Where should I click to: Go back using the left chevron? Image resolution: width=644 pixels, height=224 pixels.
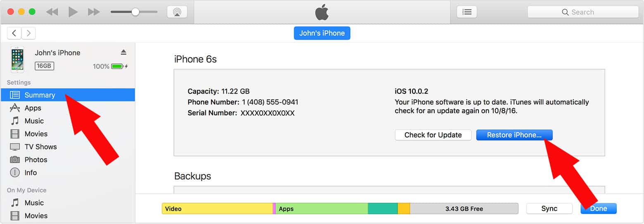[x=14, y=33]
